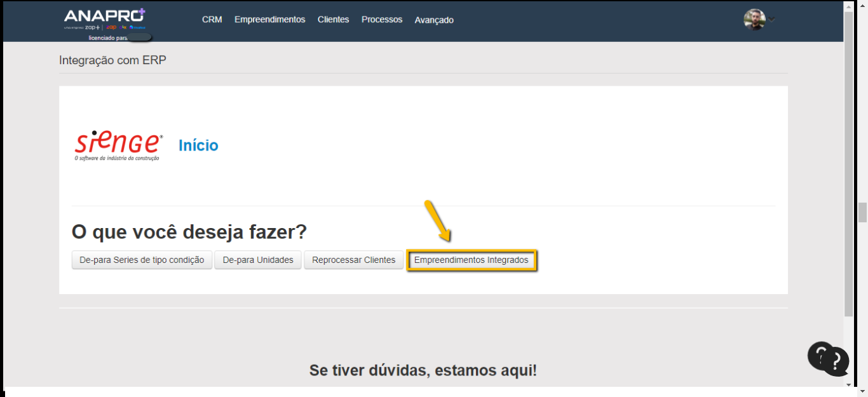
Task: Open the CRM menu
Action: 212,20
